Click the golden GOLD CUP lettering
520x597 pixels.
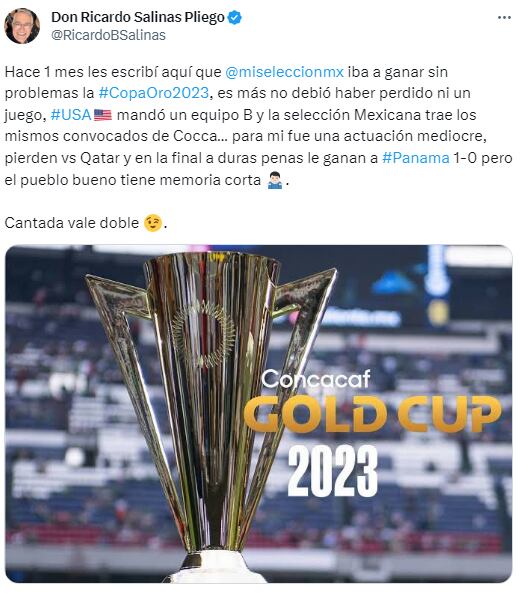pyautogui.click(x=373, y=413)
